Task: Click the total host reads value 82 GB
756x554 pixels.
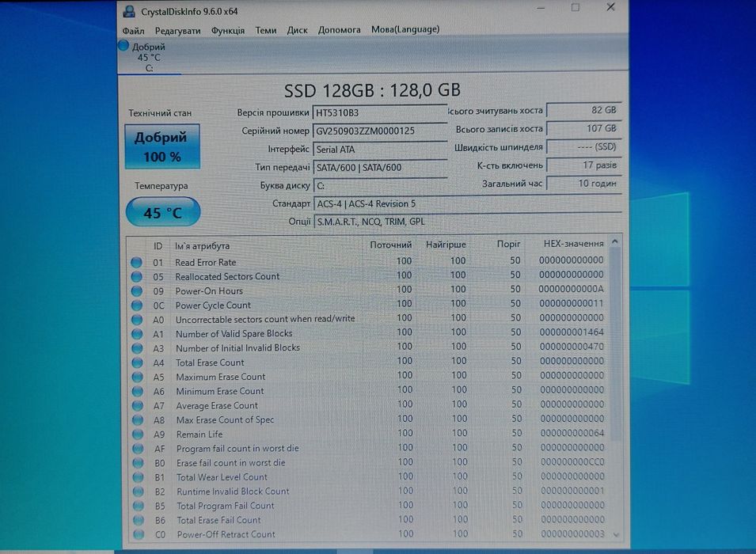Action: 584,110
